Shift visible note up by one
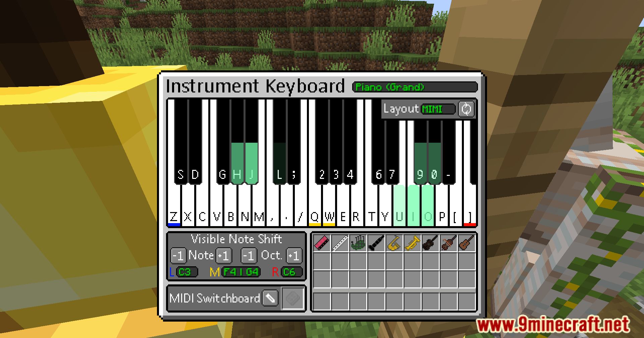Image resolution: width=644 pixels, height=338 pixels. pyautogui.click(x=223, y=256)
